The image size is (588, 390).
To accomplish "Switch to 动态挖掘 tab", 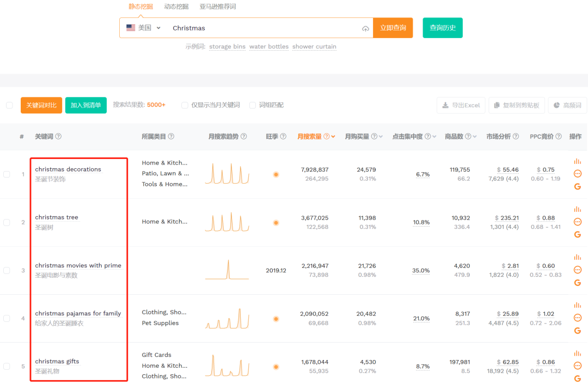I will click(x=176, y=7).
